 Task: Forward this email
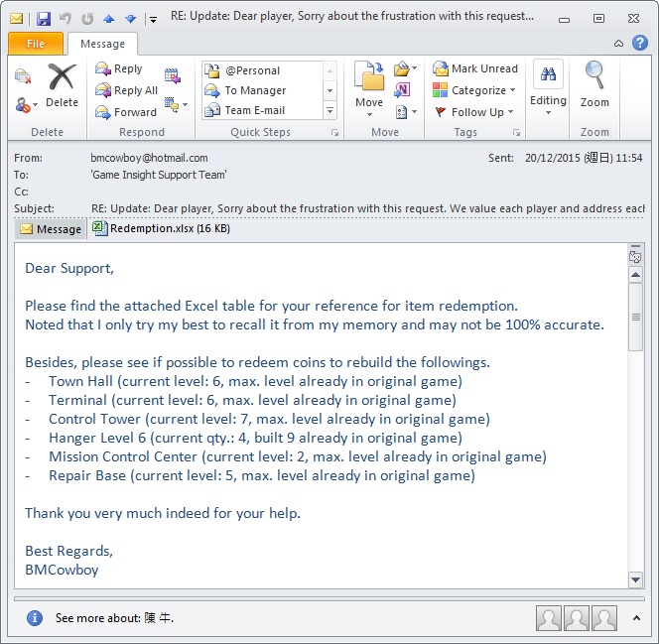[x=126, y=112]
